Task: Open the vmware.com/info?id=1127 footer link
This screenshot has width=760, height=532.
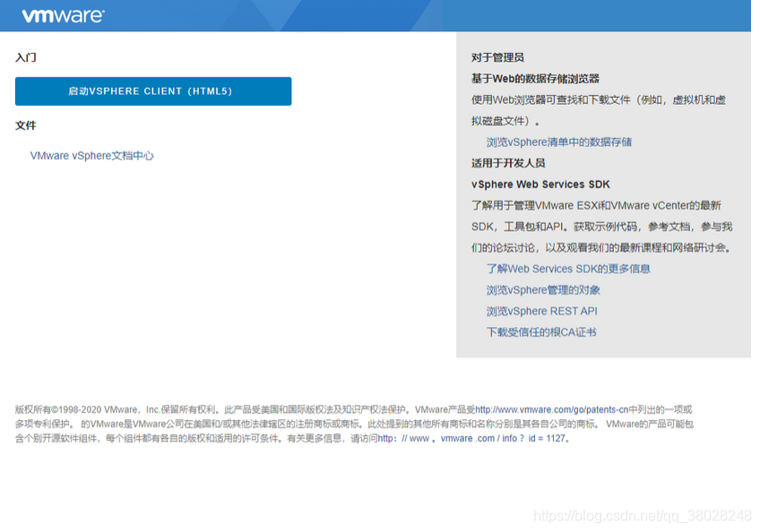Action: pyautogui.click(x=471, y=439)
